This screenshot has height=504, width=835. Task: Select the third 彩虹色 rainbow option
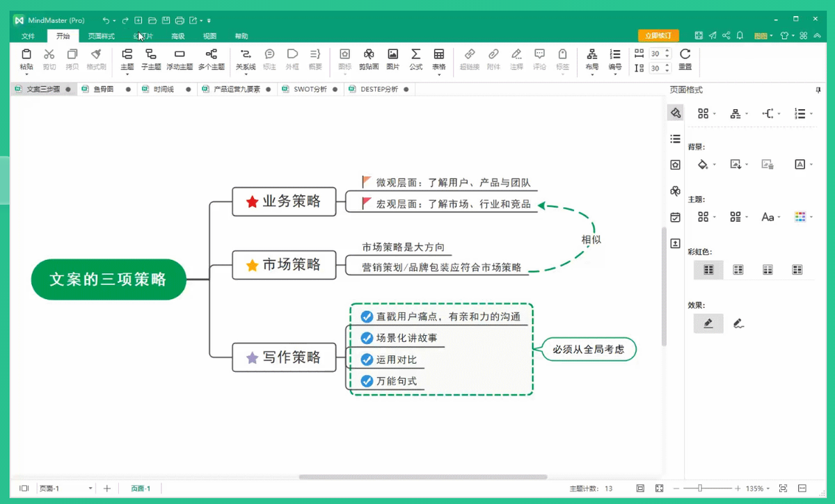click(x=768, y=270)
